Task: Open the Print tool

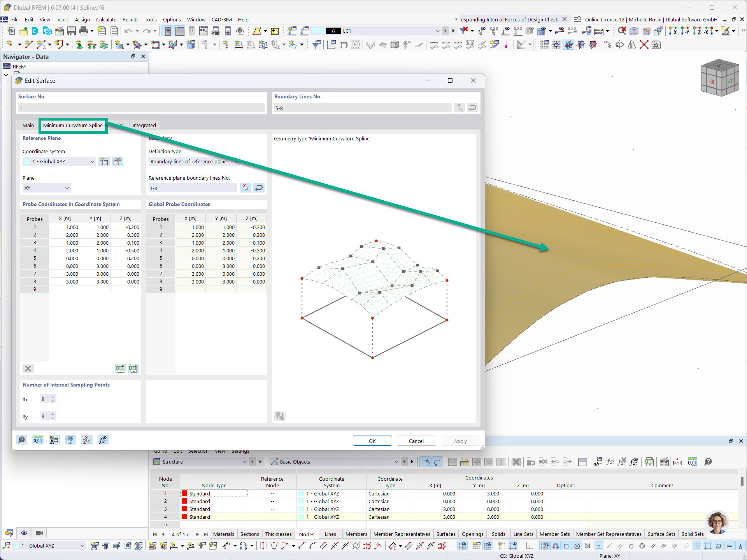Action: click(84, 31)
